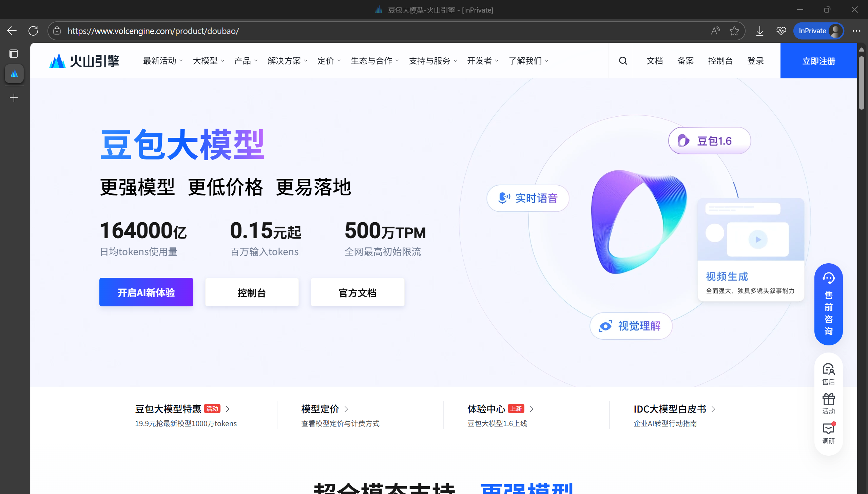Expand the 解决方案 menu chevron
Viewport: 868px width, 494px height.
(x=306, y=61)
